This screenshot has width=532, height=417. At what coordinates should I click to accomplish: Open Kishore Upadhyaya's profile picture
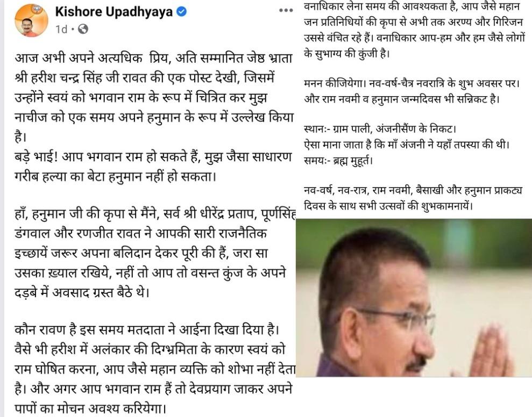pyautogui.click(x=31, y=20)
